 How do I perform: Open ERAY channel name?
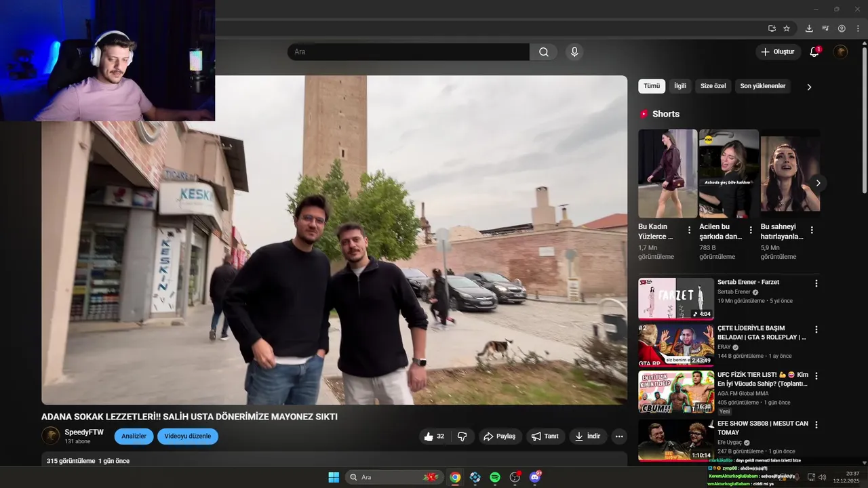tap(724, 347)
